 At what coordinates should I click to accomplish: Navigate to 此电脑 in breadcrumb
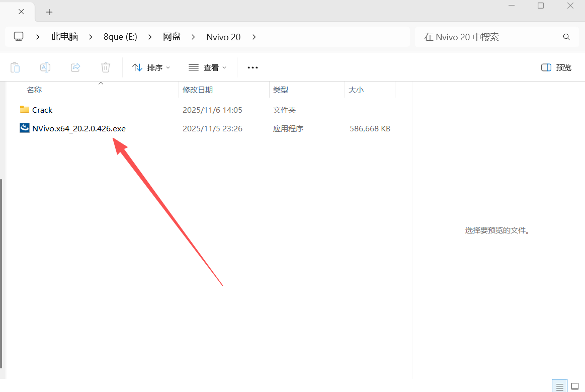[64, 37]
